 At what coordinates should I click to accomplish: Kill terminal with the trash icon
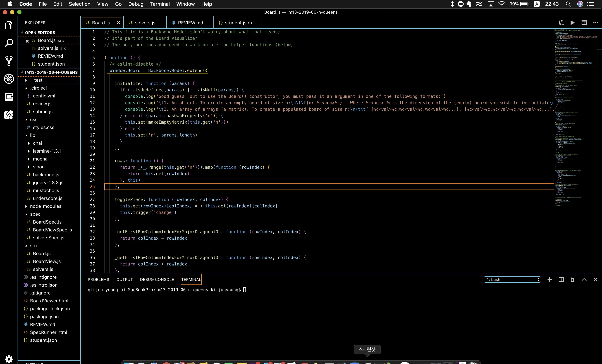[x=572, y=279]
